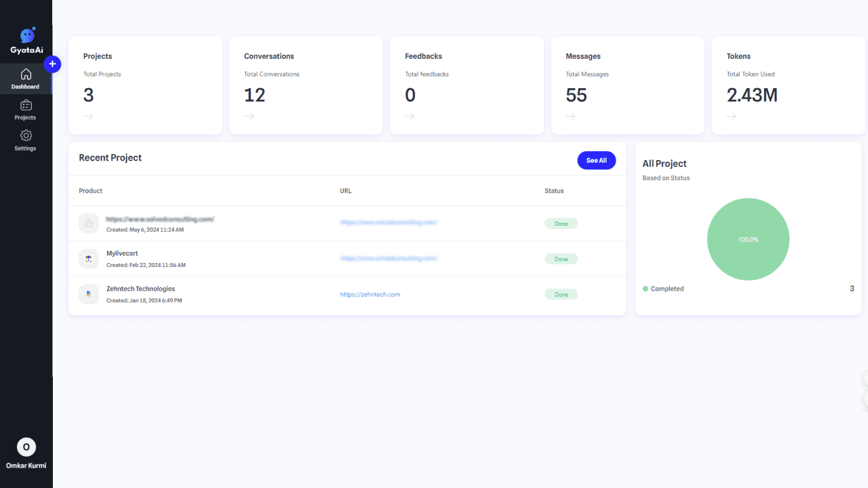Click the Status column header

point(554,191)
